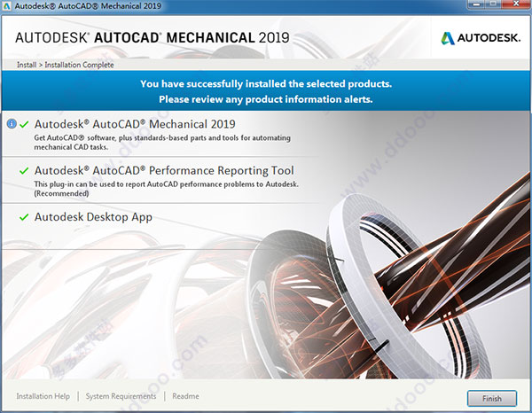Open the Installation Help link
532x413 pixels.
43,396
